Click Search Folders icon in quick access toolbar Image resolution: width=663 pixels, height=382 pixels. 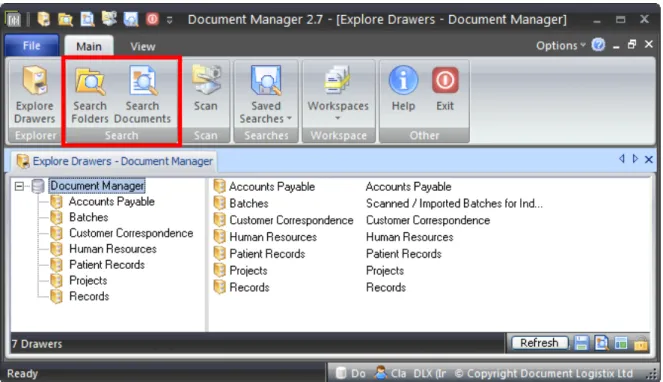(x=66, y=19)
